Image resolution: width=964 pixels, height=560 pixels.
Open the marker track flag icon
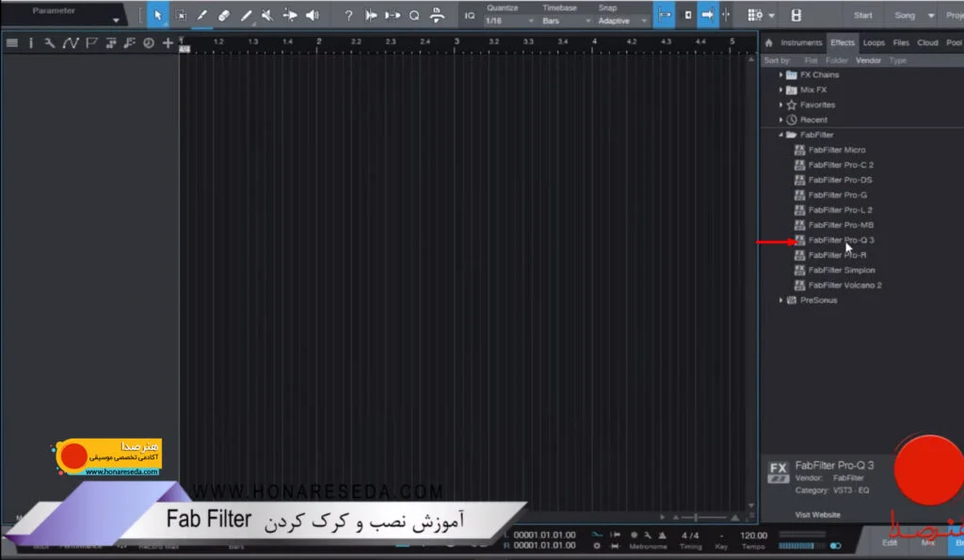coord(91,43)
